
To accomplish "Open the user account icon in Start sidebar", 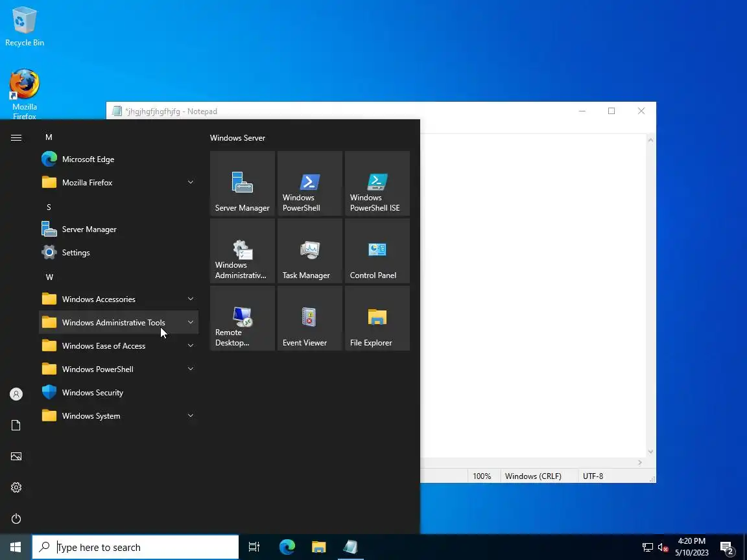I will pos(16,394).
